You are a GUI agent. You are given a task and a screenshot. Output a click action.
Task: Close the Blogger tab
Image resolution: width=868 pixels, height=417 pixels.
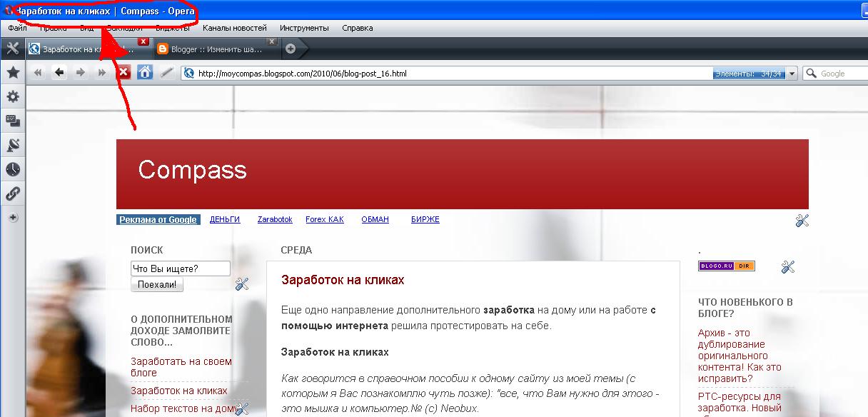271,41
